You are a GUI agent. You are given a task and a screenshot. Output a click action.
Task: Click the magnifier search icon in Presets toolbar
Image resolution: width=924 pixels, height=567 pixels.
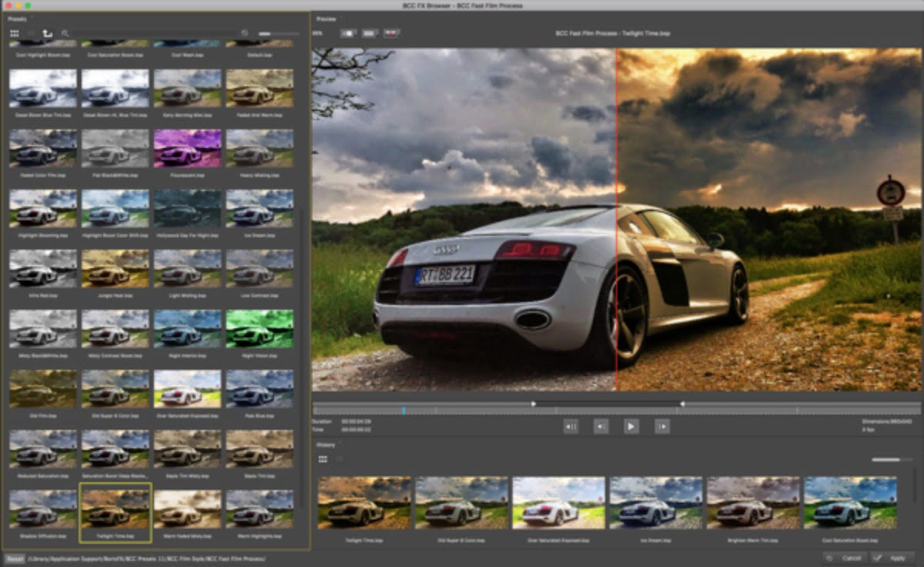click(x=65, y=33)
